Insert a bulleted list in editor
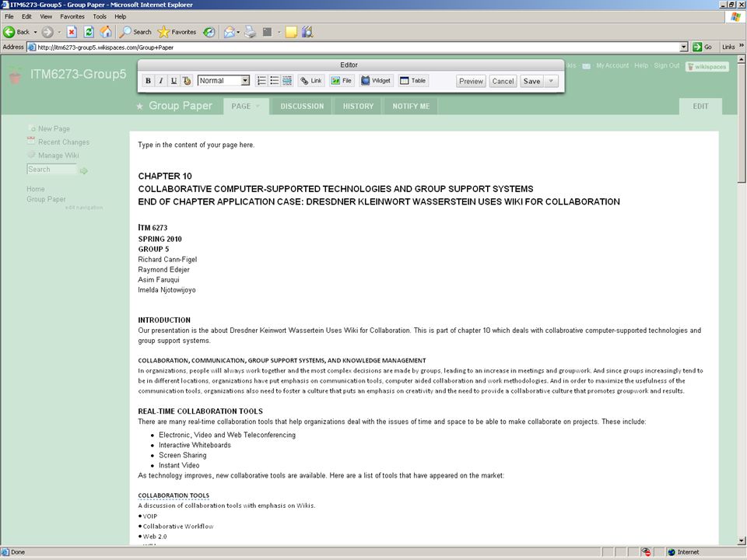747x560 pixels. [275, 80]
